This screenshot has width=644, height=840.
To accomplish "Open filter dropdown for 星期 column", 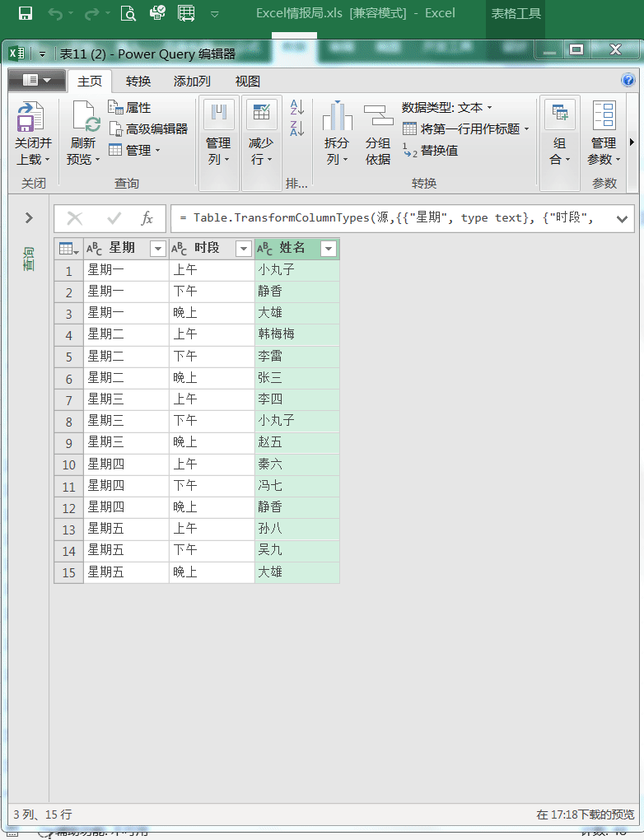I will [157, 249].
